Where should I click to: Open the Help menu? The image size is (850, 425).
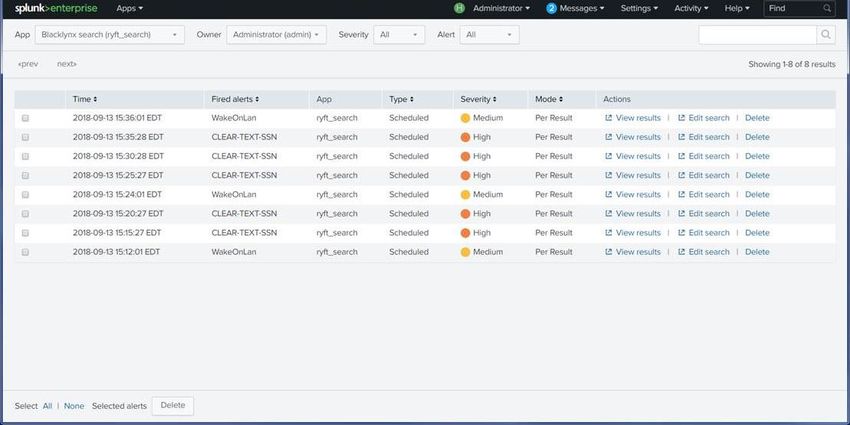737,8
